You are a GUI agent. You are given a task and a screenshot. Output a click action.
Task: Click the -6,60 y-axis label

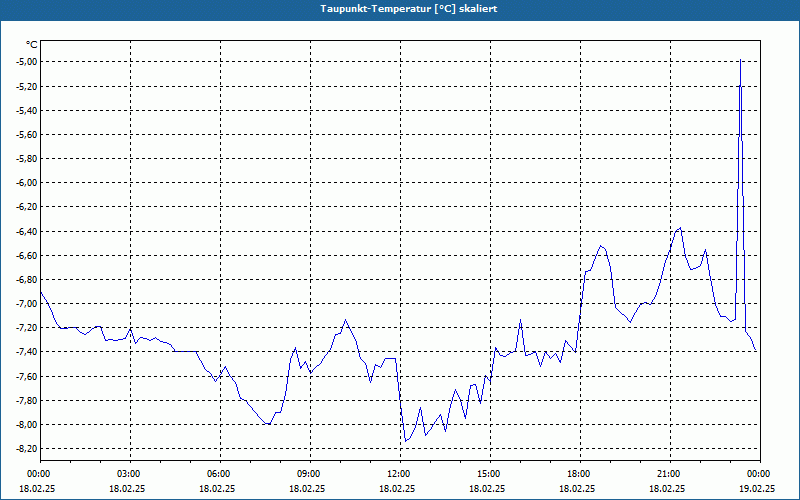(x=26, y=256)
